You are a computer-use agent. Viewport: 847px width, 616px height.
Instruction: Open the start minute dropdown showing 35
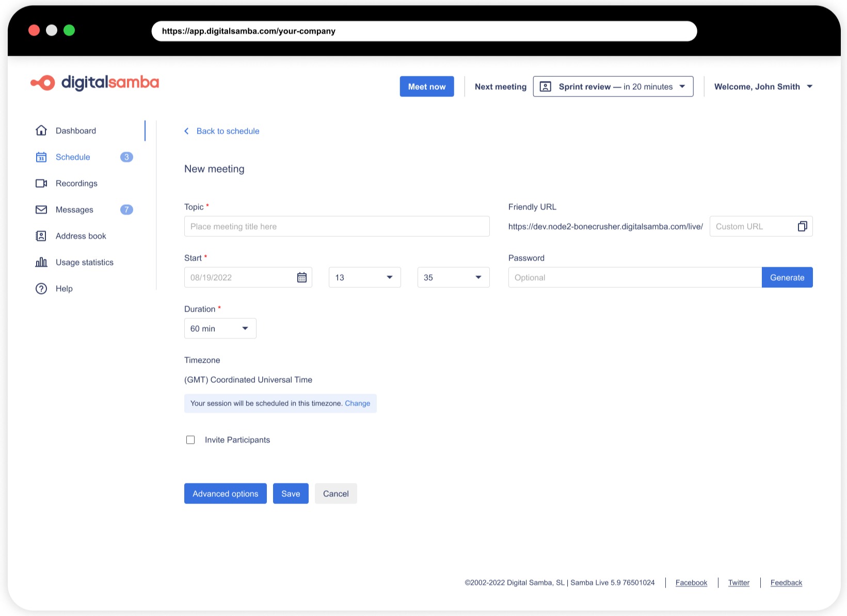pyautogui.click(x=453, y=278)
